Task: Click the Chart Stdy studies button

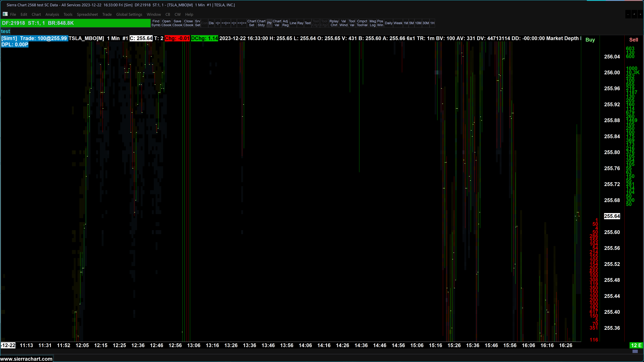Action: tap(261, 23)
